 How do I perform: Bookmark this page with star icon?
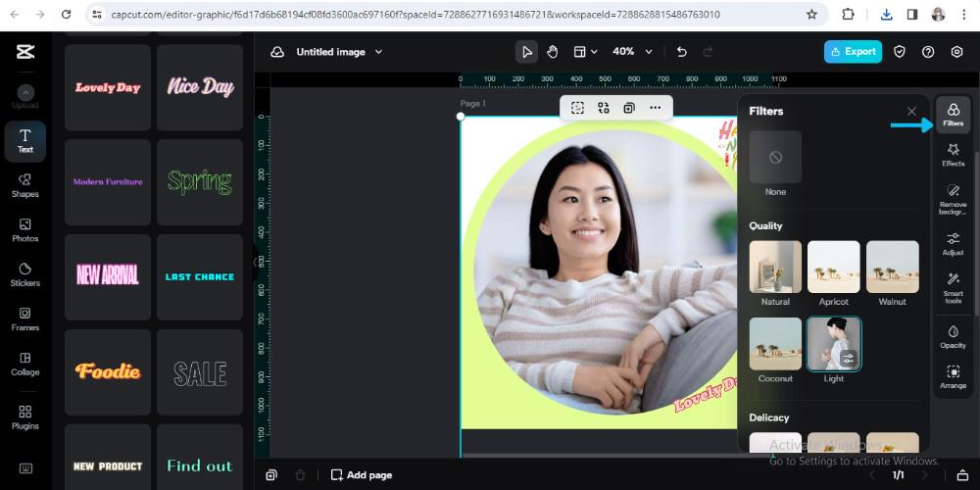[x=811, y=15]
